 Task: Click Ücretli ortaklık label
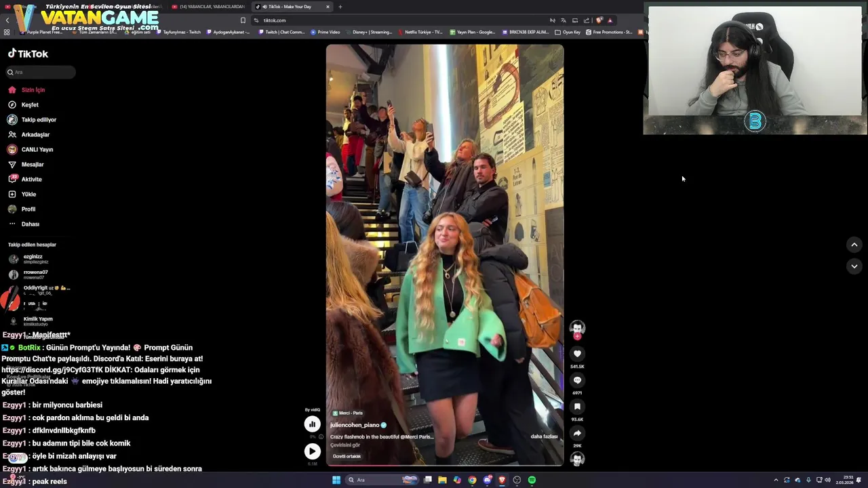(347, 456)
